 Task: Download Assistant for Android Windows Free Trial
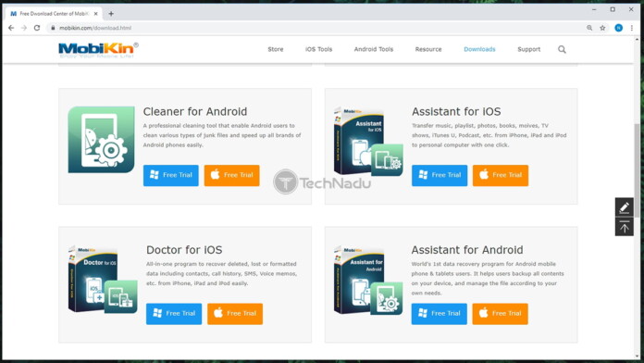click(440, 314)
